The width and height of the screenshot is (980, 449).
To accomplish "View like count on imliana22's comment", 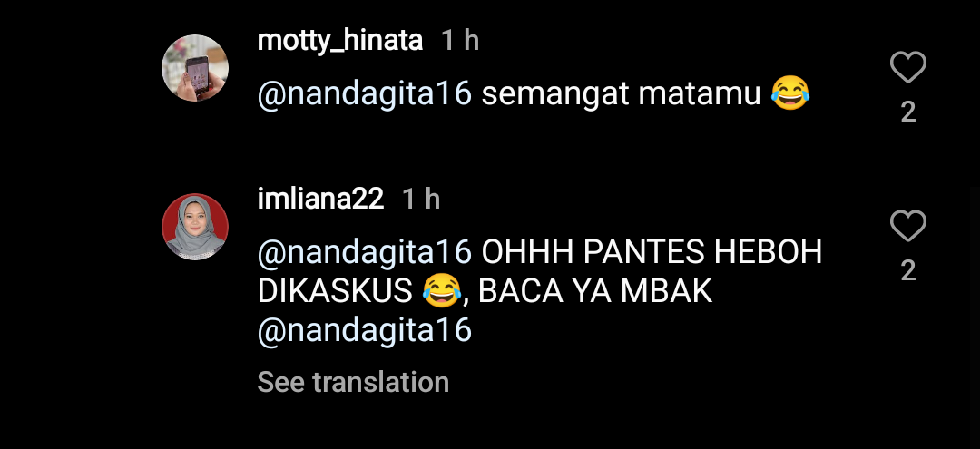I will pyautogui.click(x=907, y=270).
